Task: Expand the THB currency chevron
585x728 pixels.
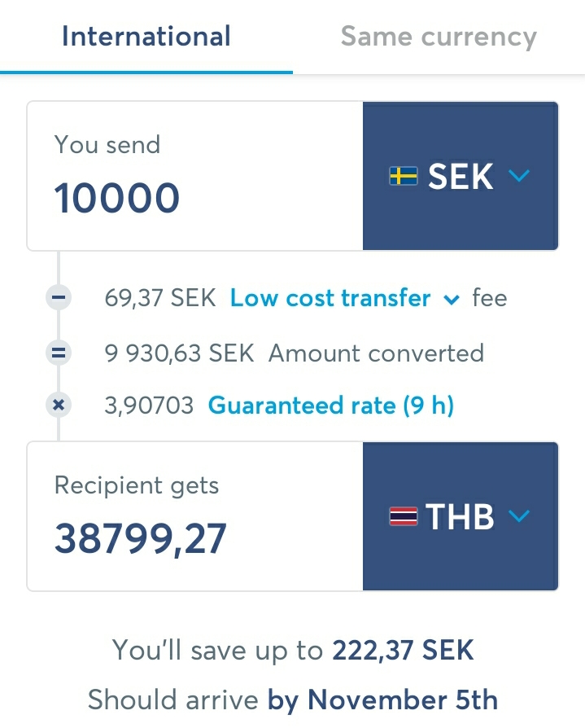Action: [x=519, y=516]
